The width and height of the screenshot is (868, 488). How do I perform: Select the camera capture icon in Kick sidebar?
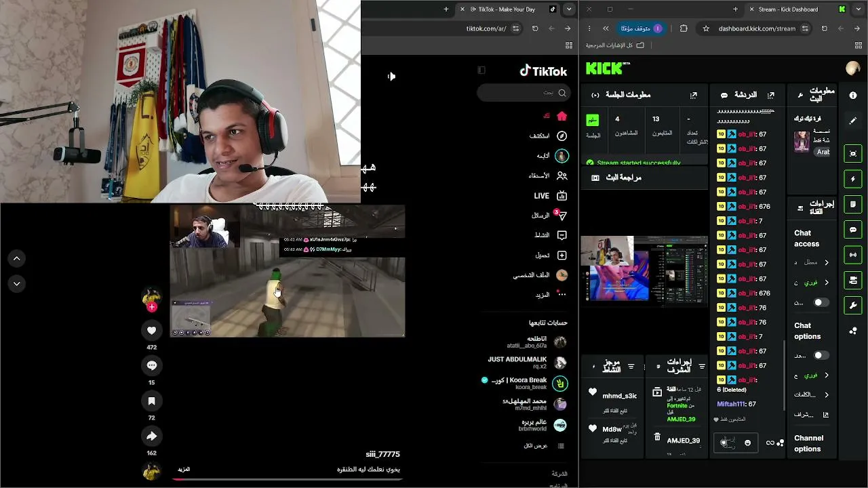coord(853,154)
